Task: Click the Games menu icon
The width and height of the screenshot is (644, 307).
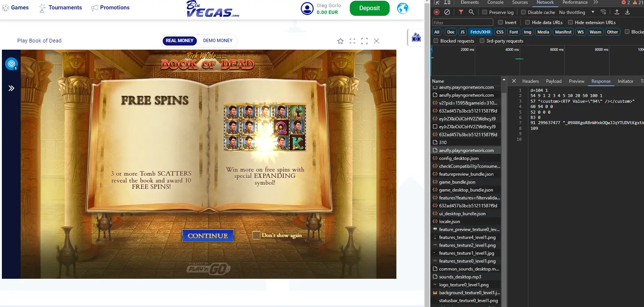Action: pos(6,8)
